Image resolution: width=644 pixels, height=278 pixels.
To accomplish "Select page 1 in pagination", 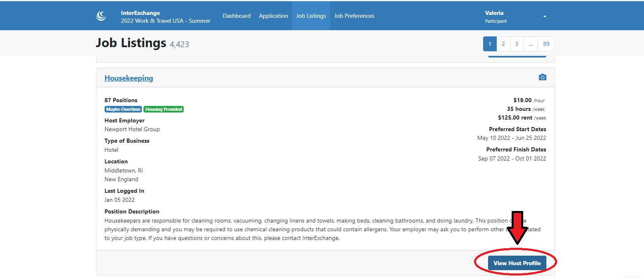I will click(x=490, y=44).
